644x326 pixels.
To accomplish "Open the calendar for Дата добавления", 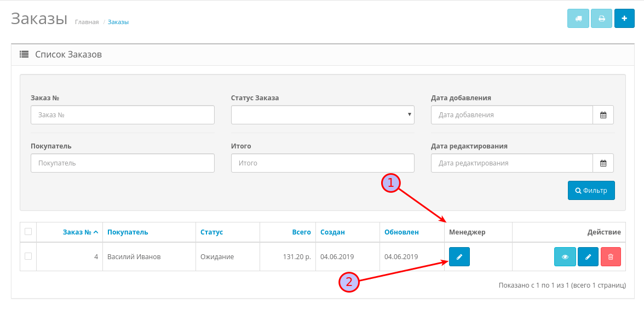I will (603, 115).
